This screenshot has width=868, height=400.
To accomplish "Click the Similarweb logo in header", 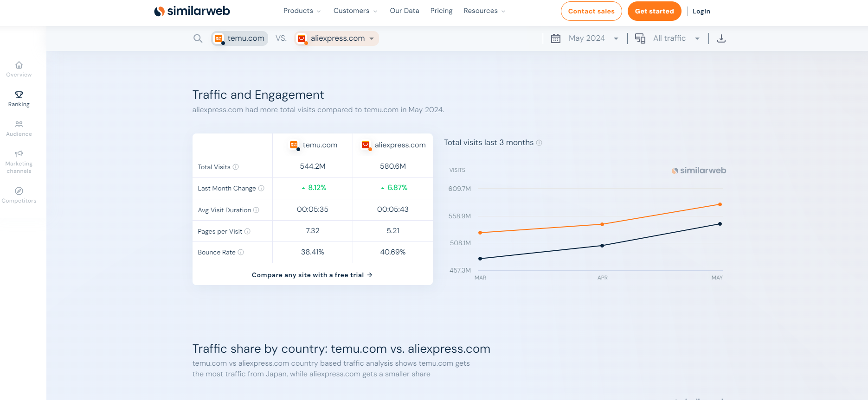I will (192, 11).
